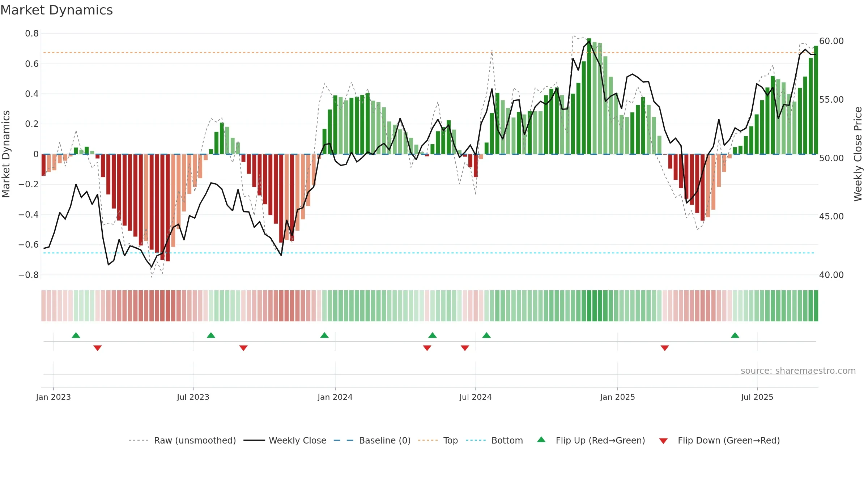Image resolution: width=868 pixels, height=488 pixels.
Task: Select the Flip Up marker from late January 2023
Action: tap(76, 335)
